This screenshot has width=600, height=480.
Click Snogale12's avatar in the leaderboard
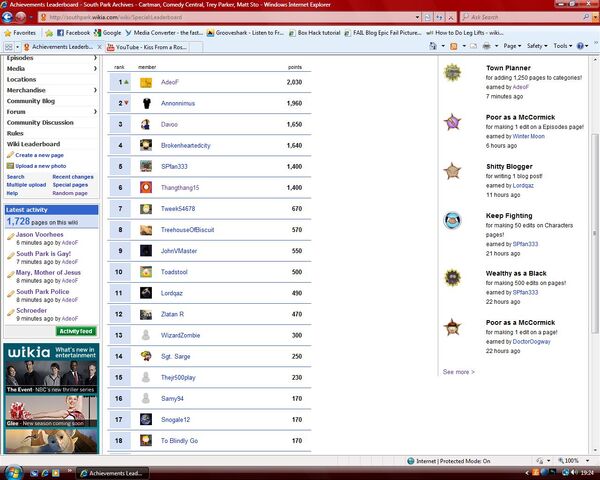[146, 420]
